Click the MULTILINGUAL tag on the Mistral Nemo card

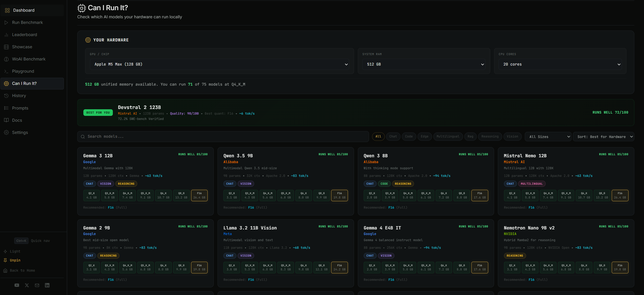pos(532,184)
